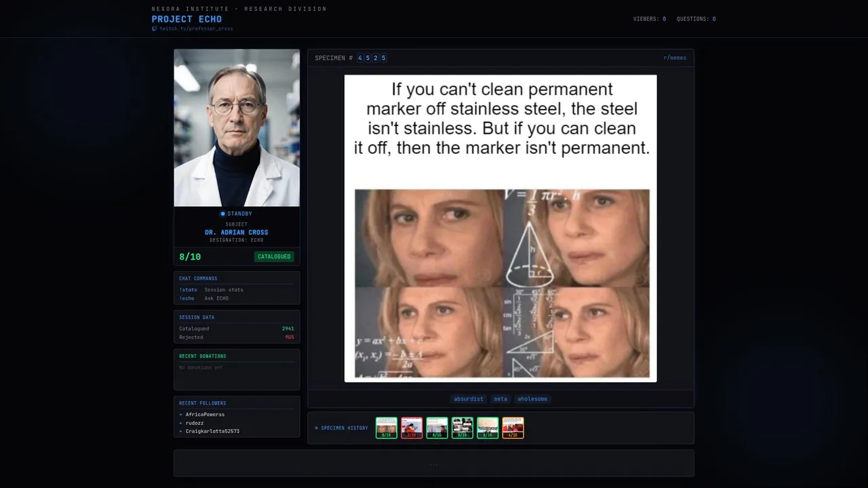Open the red-bordered specimen thumbnail rated 2/10
Screen dimensions: 868x488
[x=412, y=428]
